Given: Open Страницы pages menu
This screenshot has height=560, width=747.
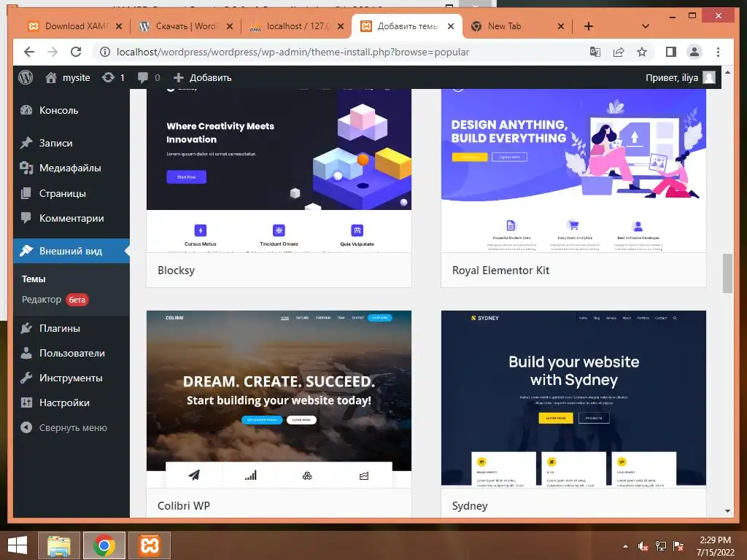Looking at the screenshot, I should click(71, 193).
